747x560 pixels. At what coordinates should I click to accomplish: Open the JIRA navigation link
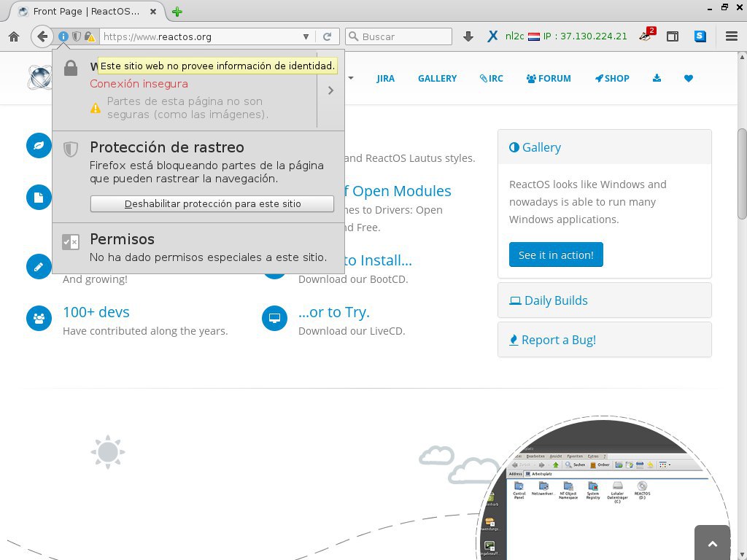click(x=385, y=79)
